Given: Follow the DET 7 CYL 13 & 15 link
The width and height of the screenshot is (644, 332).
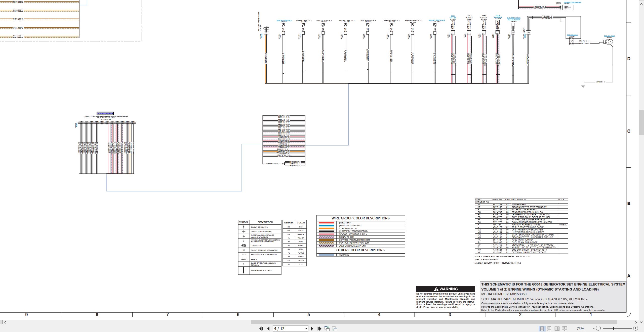Looking at the screenshot, I should tap(498, 17).
